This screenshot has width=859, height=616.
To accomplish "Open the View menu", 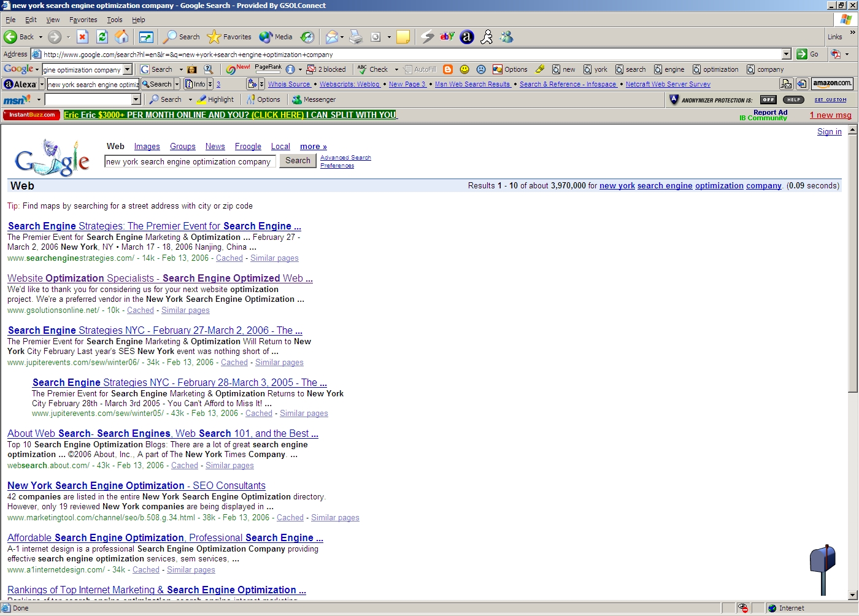I will point(53,20).
